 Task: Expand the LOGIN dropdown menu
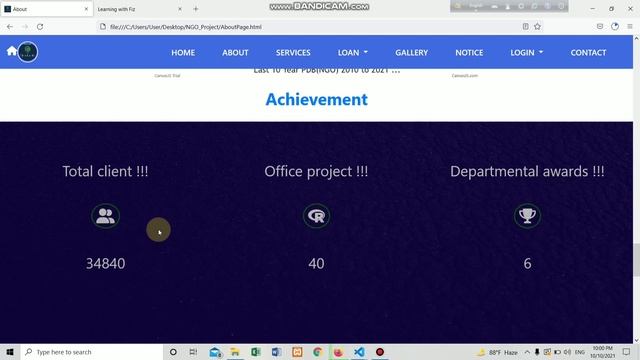(x=527, y=53)
